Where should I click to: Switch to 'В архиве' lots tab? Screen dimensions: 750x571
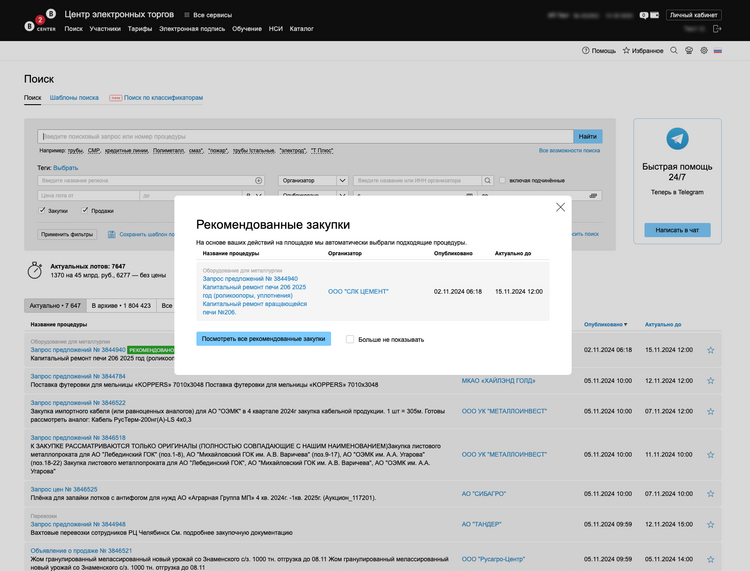click(x=120, y=305)
